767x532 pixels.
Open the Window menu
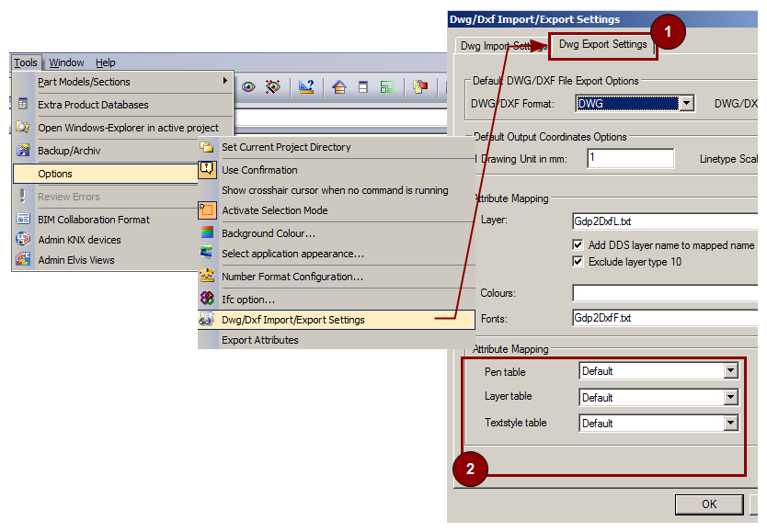(66, 62)
